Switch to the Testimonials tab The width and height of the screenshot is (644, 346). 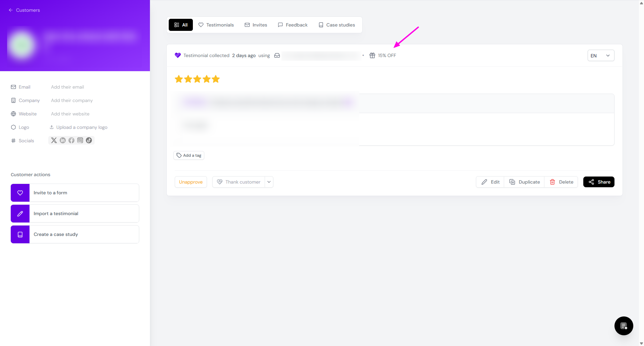[x=216, y=25]
